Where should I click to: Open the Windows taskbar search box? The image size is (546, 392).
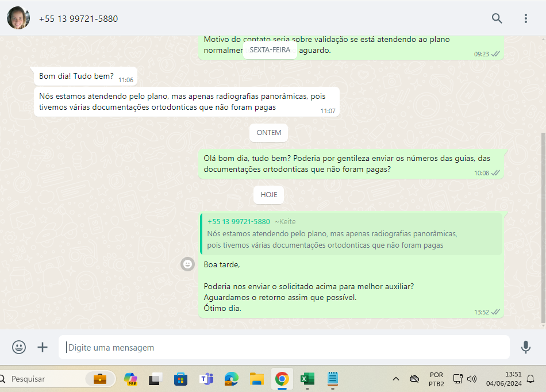[x=57, y=379]
